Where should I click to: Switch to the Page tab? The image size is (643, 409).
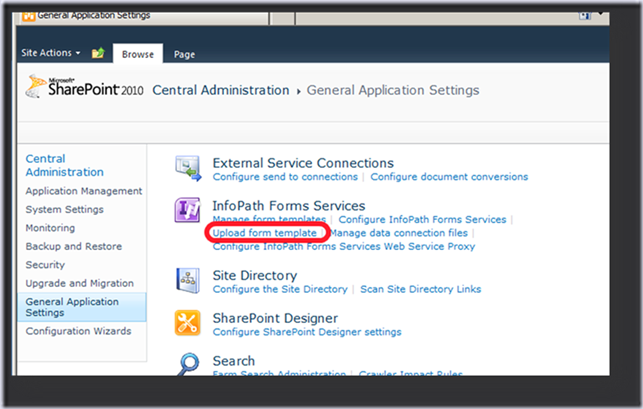coord(184,54)
